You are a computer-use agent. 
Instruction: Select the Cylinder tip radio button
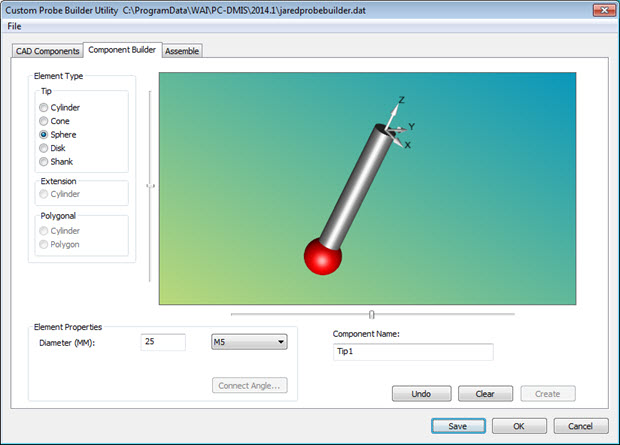pos(43,107)
